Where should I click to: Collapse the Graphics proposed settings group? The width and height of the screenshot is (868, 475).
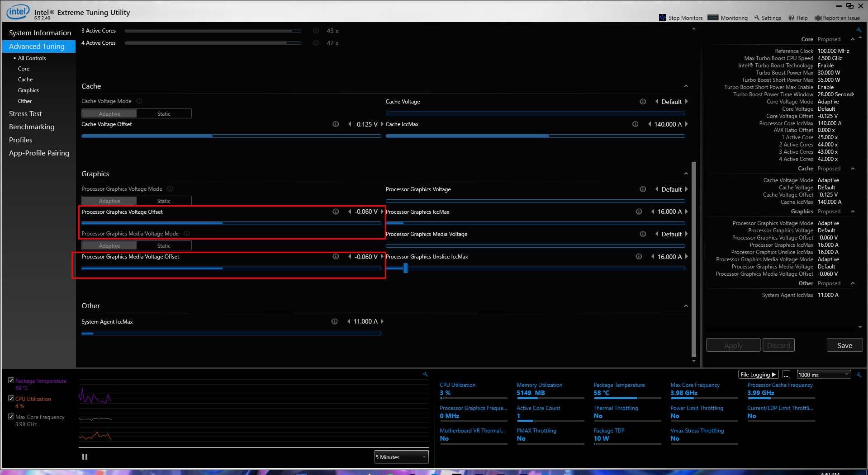tap(853, 212)
